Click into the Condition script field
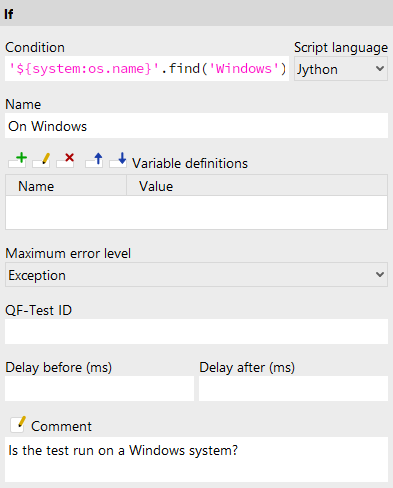This screenshot has width=393, height=488. point(147,69)
